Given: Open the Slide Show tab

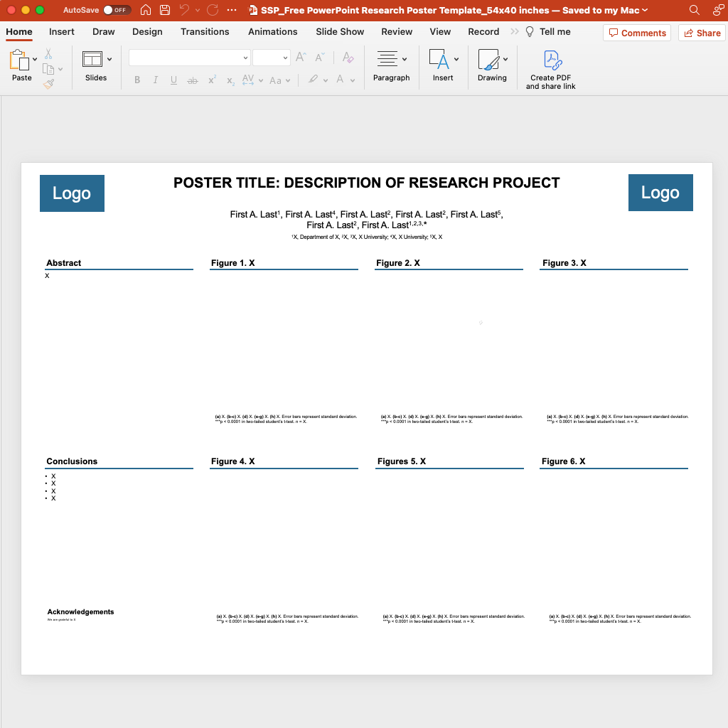Looking at the screenshot, I should pos(339,32).
